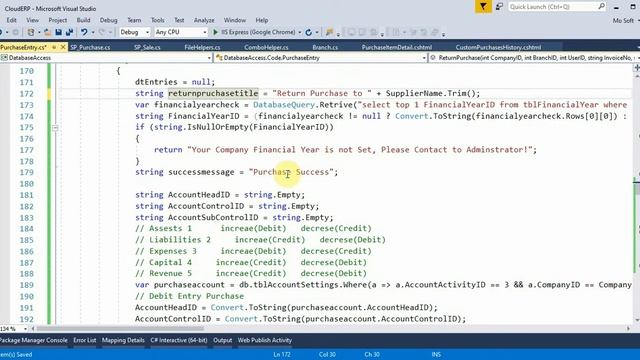This screenshot has height=360, width=640.
Task: Open the View menu
Action: pyautogui.click(x=33, y=20)
